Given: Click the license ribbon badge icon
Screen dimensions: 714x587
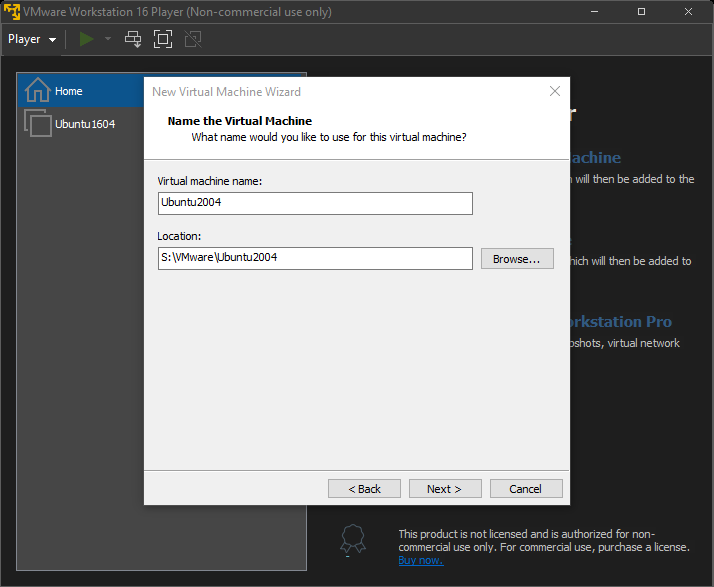Looking at the screenshot, I should (x=353, y=540).
